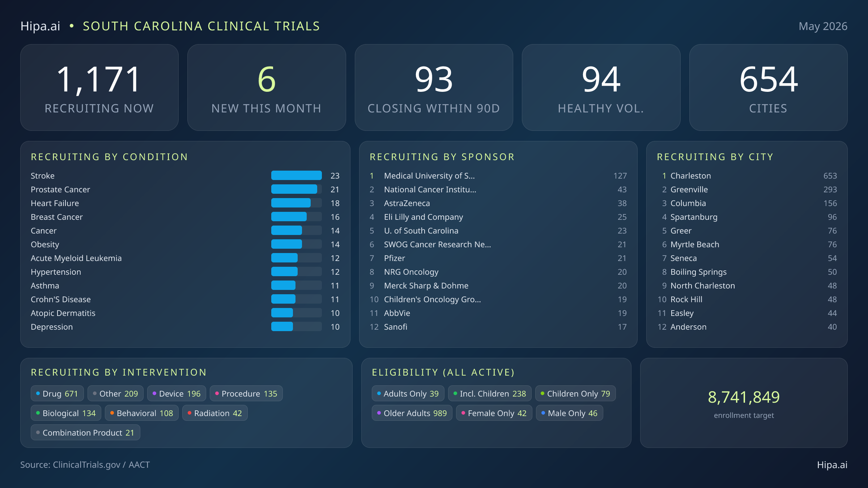Select Anderson city row
This screenshot has width=868, height=488.
(x=747, y=327)
